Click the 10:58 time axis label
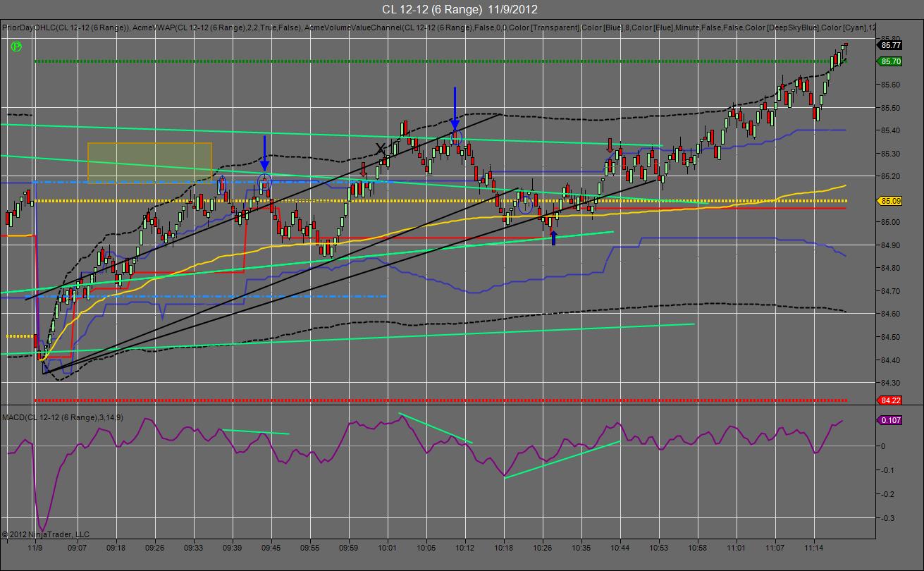This screenshot has width=924, height=571. (x=698, y=547)
